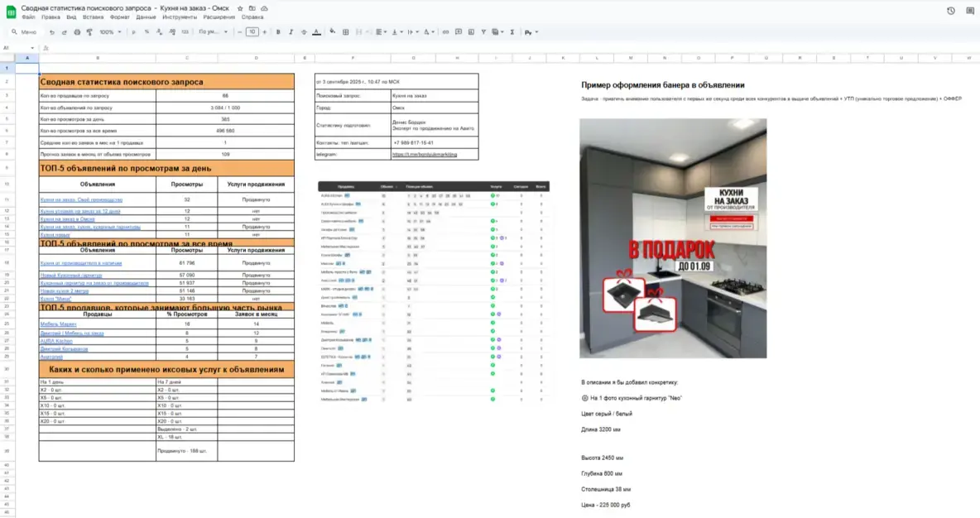Screen dimensions: 980x518
Task: Select the Paint format tool
Action: 89,32
